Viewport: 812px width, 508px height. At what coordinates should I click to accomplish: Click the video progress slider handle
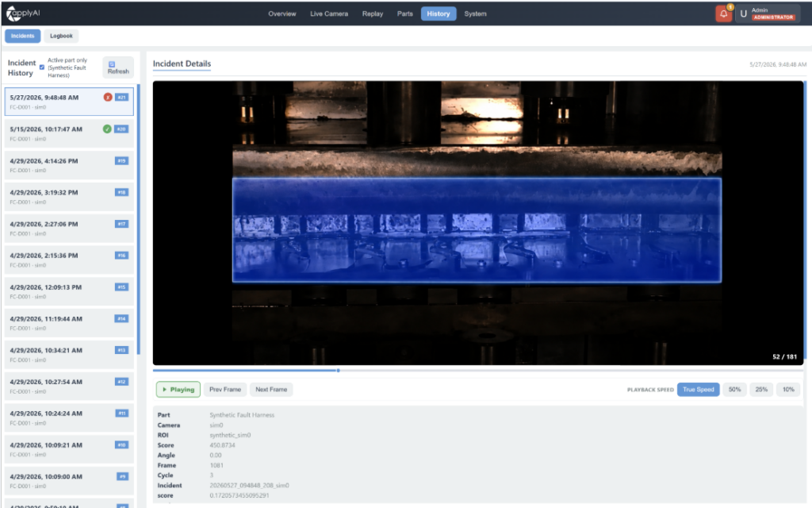point(338,371)
